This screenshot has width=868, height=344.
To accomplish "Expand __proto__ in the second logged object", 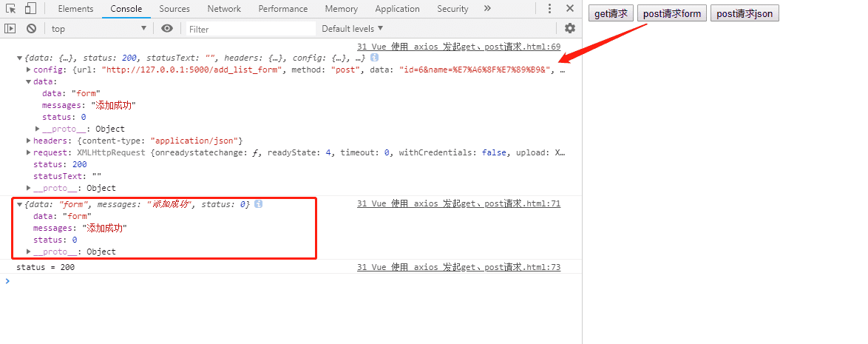I will tap(29, 252).
